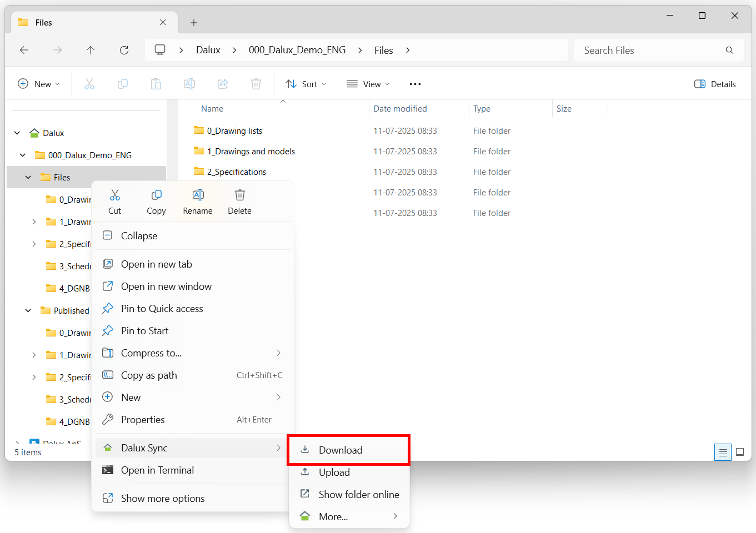756x533 pixels.
Task: Switch to details view via status bar toggle
Action: [x=723, y=452]
